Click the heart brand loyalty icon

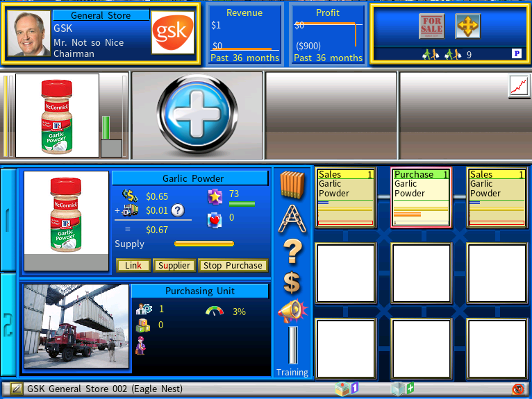(215, 221)
